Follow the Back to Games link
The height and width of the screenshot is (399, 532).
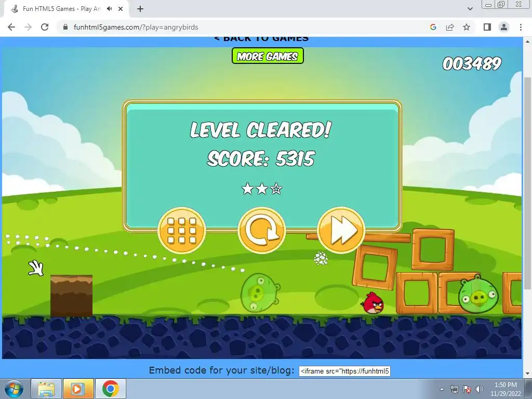pos(262,38)
